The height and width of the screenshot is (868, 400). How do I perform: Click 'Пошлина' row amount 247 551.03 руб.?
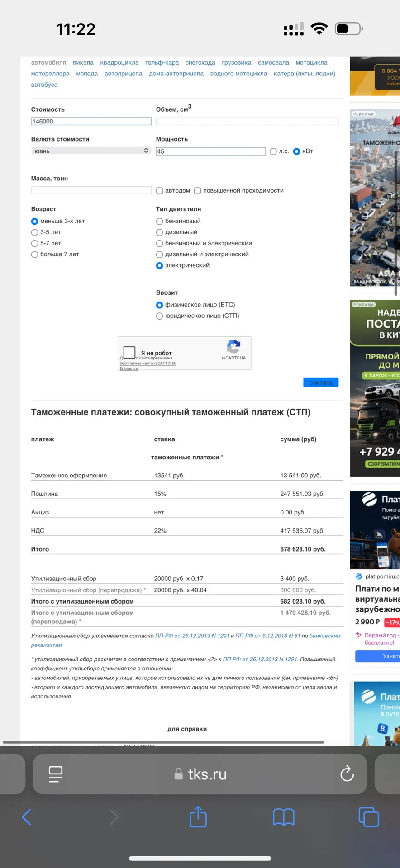[302, 494]
